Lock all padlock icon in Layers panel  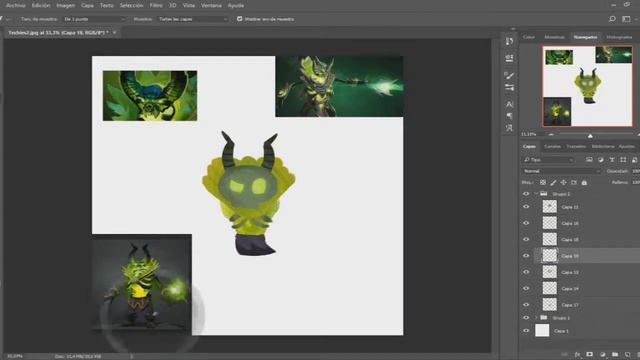coord(584,182)
